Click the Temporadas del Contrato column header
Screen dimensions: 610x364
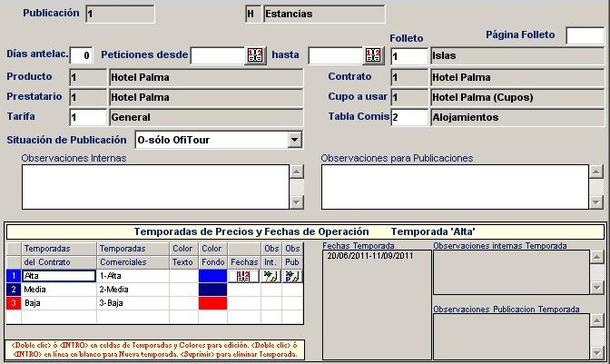tap(59, 255)
